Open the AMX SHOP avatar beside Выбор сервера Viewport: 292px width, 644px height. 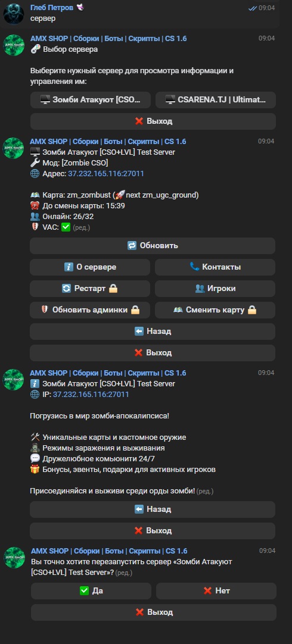[14, 45]
